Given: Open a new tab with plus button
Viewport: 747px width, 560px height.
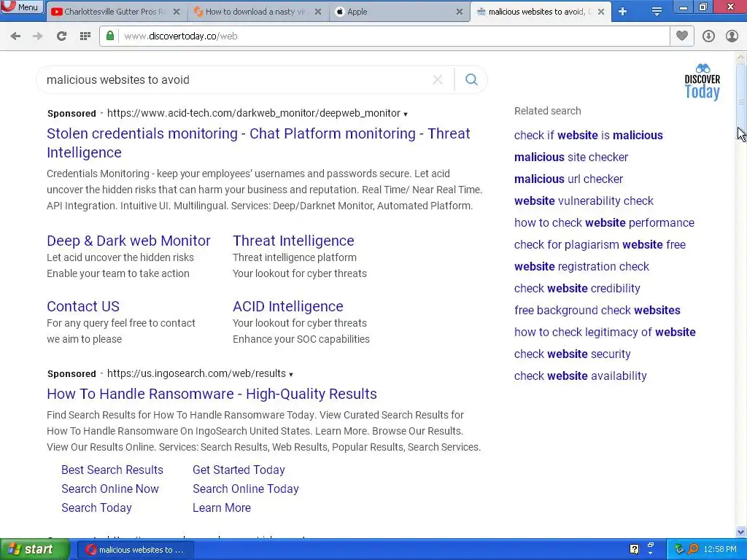Looking at the screenshot, I should (x=623, y=12).
